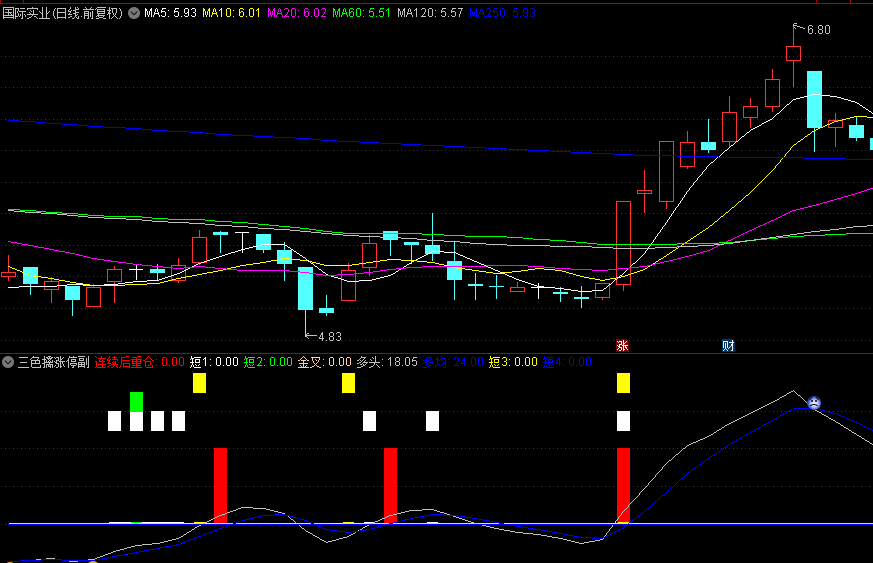873x563 pixels.
Task: Click the MA10: 6.01 label
Action: click(231, 13)
